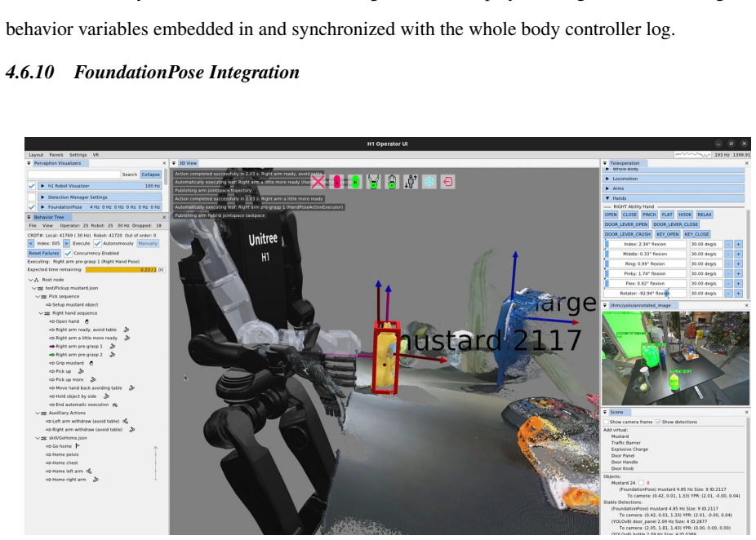Click the arm icon beside Right arm a little more ready

[x=127, y=338]
